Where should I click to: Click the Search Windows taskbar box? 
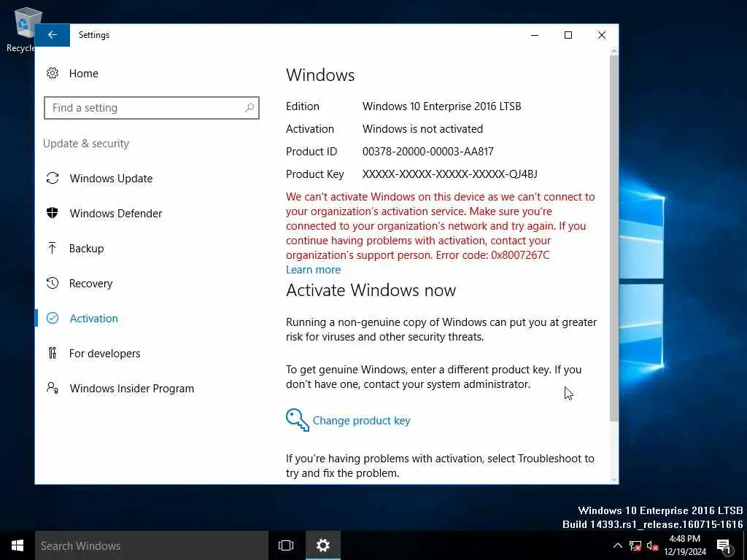(152, 545)
